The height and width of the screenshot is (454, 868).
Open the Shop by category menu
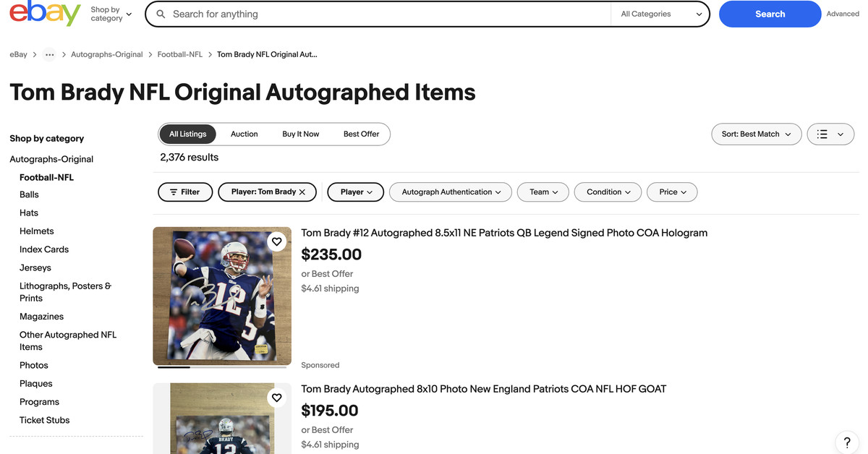coord(107,14)
